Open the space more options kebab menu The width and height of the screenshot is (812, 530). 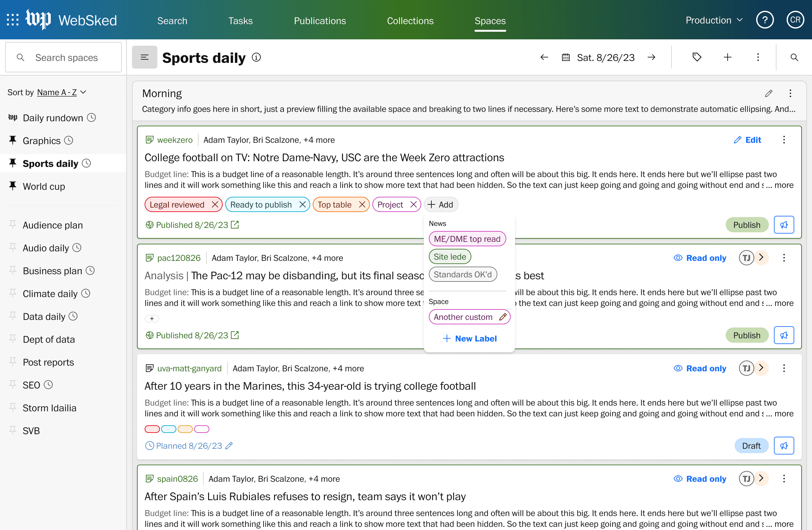758,57
